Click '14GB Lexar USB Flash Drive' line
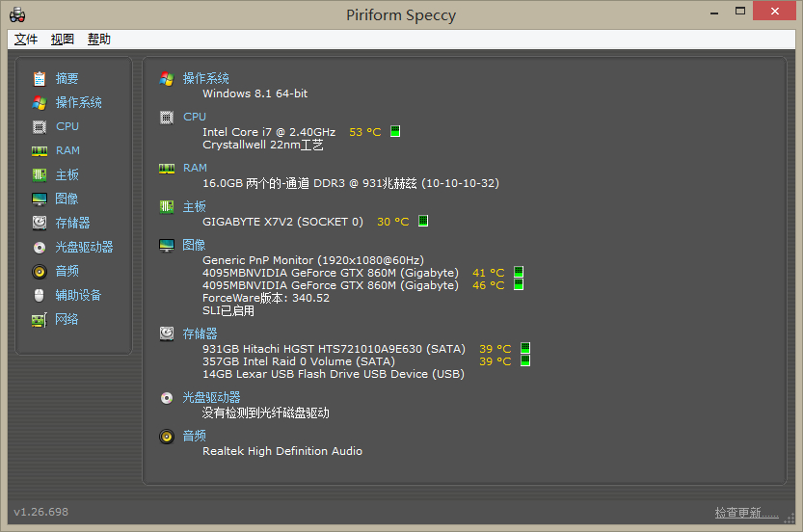 click(334, 374)
